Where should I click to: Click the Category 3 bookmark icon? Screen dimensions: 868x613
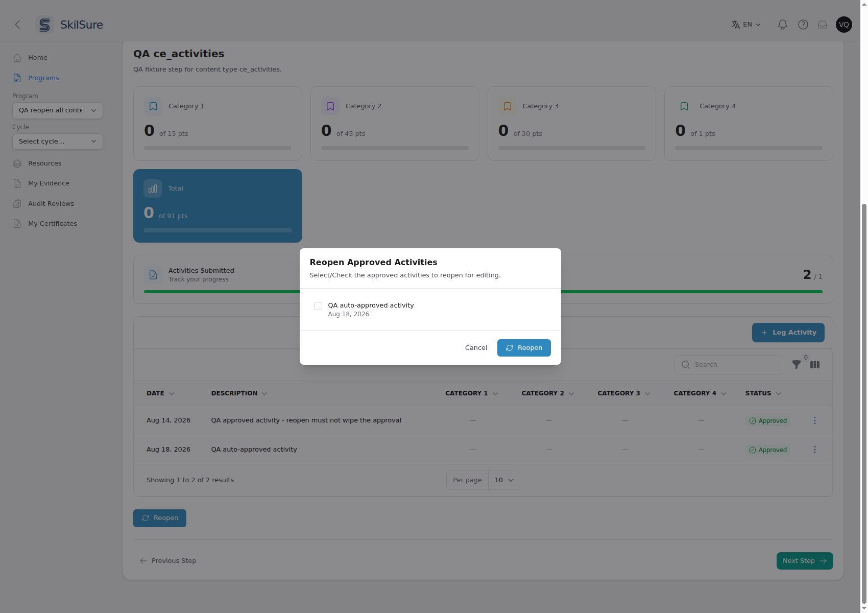pyautogui.click(x=508, y=106)
